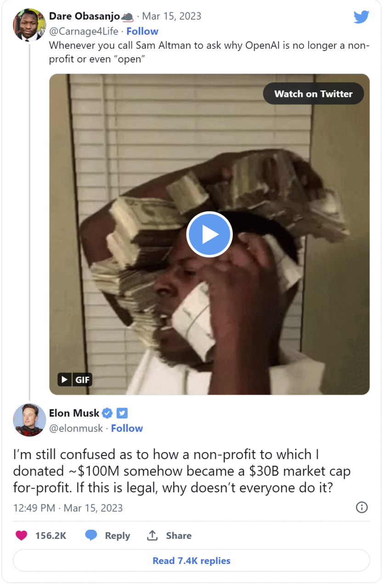Click the share upload icon
384x588 pixels.
[x=152, y=536]
